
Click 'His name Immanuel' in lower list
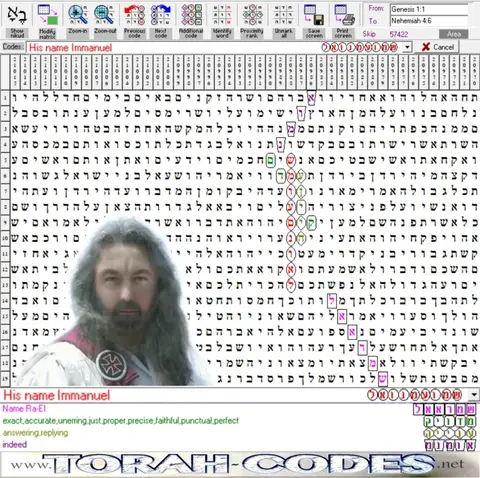[56, 395]
